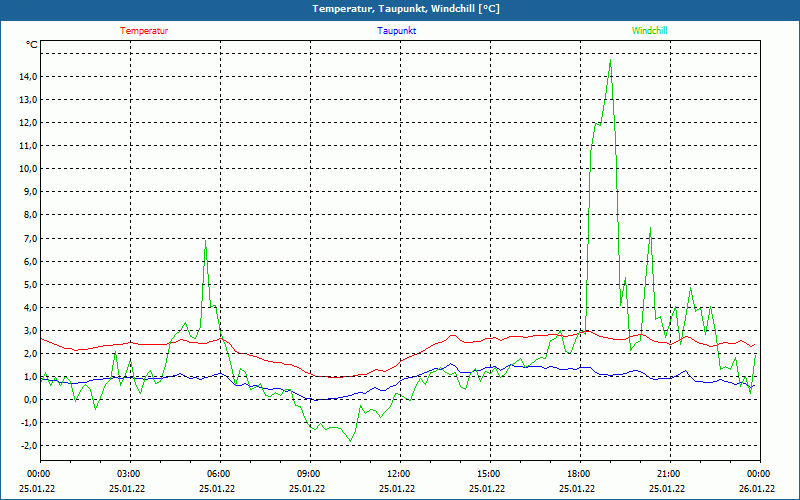
Task: Click the 03:00 time axis label
Action: (x=128, y=474)
